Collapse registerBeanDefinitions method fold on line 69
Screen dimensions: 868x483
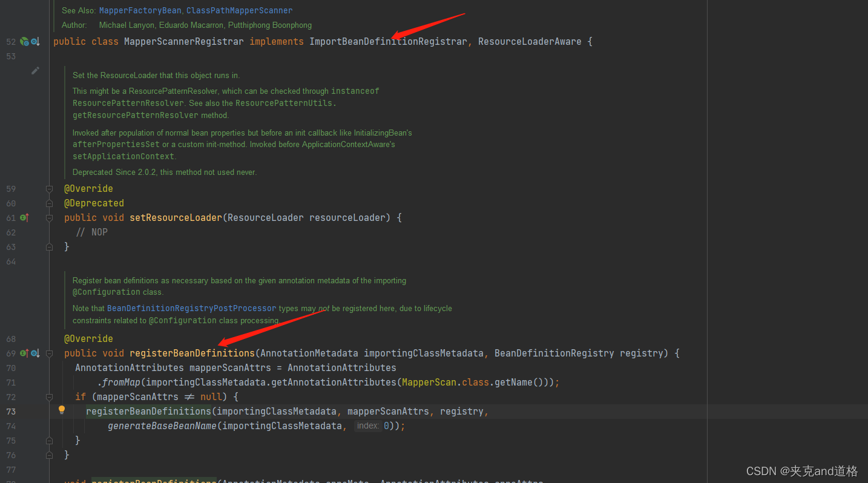click(x=50, y=353)
